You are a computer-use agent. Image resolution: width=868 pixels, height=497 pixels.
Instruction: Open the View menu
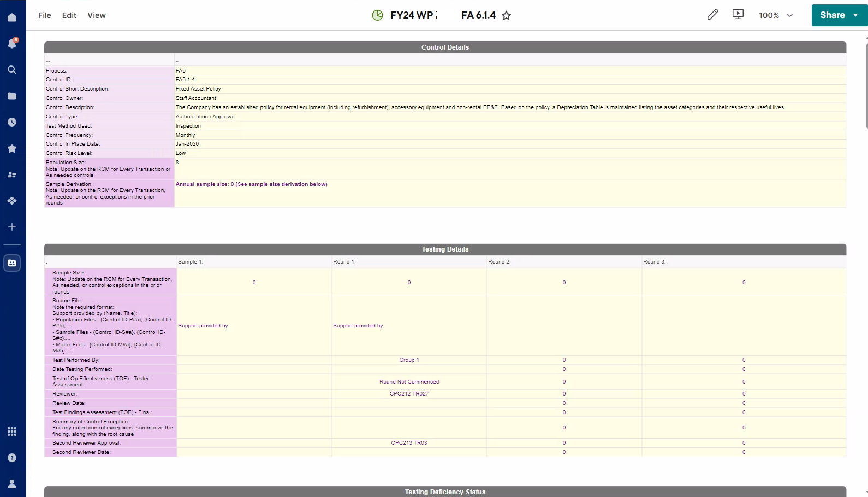97,15
